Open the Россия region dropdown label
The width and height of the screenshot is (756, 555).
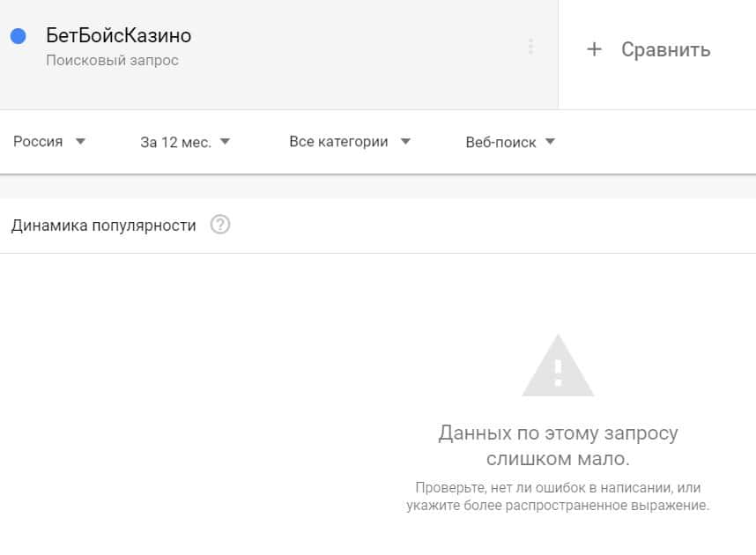pos(38,141)
